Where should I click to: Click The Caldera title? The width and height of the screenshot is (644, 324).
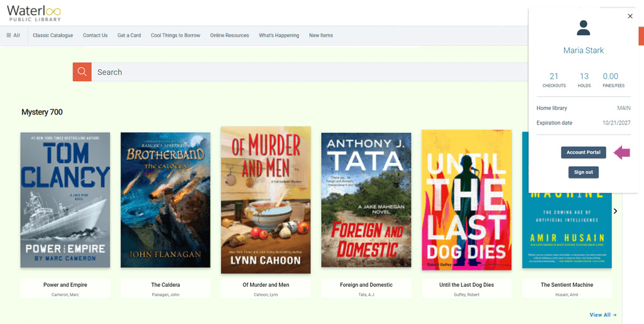(165, 284)
